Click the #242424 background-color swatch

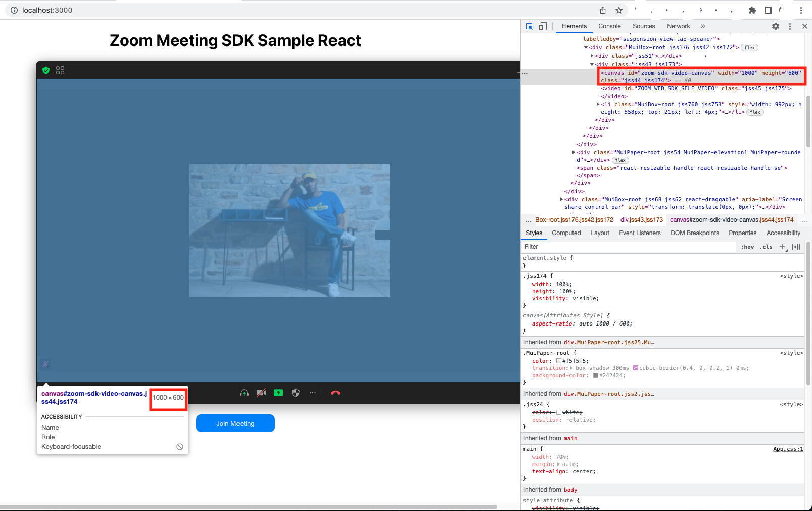tap(596, 376)
